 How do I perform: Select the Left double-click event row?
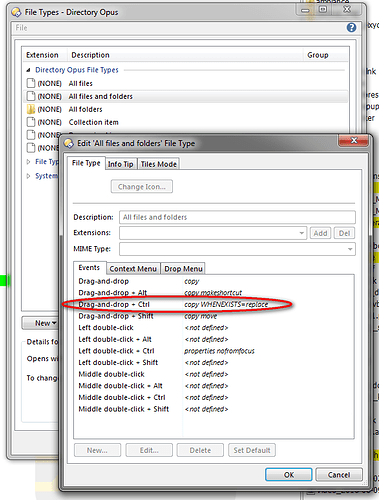[x=213, y=328]
